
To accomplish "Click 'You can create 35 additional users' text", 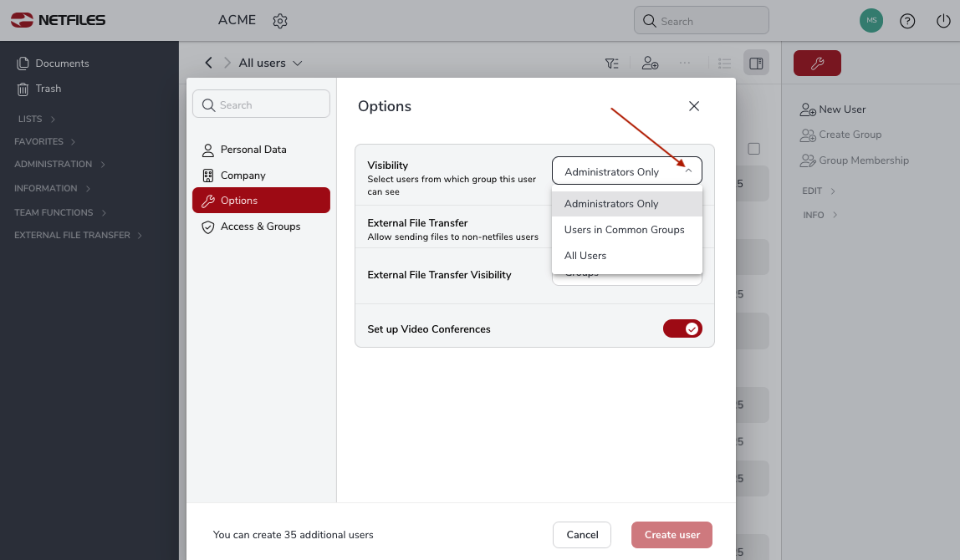I will [x=294, y=535].
